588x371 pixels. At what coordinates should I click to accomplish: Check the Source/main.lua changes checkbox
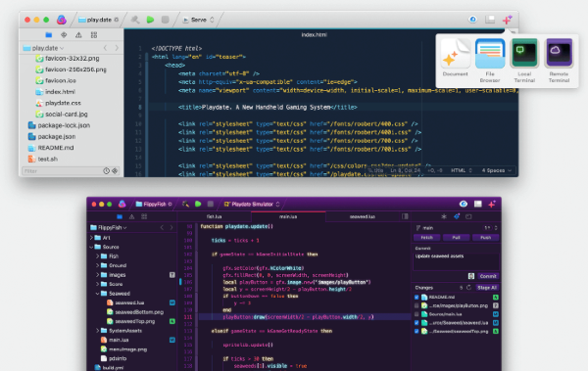point(416,314)
